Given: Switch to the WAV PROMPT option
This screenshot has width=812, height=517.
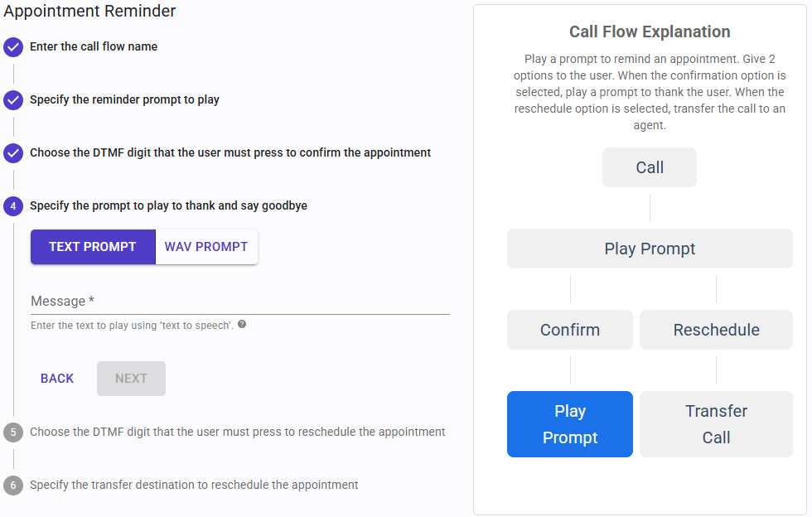Looking at the screenshot, I should (206, 247).
